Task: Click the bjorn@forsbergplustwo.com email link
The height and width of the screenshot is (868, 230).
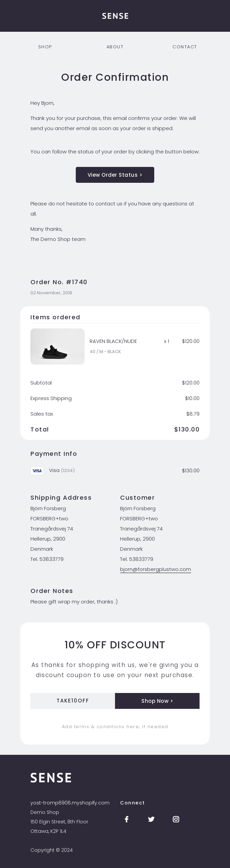Action: point(156,569)
